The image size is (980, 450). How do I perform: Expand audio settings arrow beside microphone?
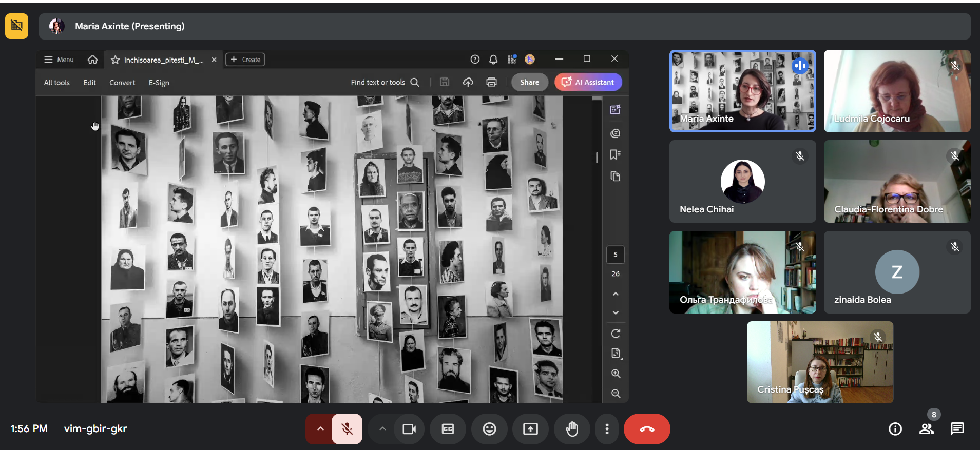click(320, 429)
